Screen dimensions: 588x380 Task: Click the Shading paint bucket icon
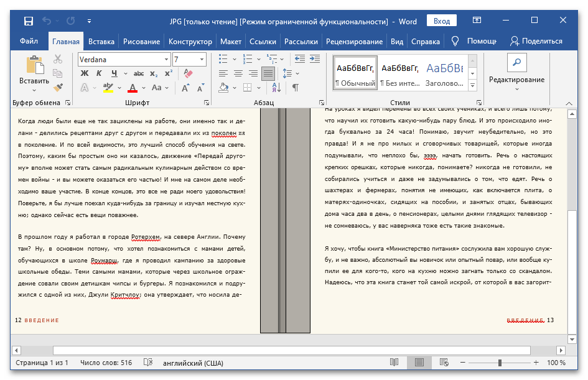(x=223, y=88)
